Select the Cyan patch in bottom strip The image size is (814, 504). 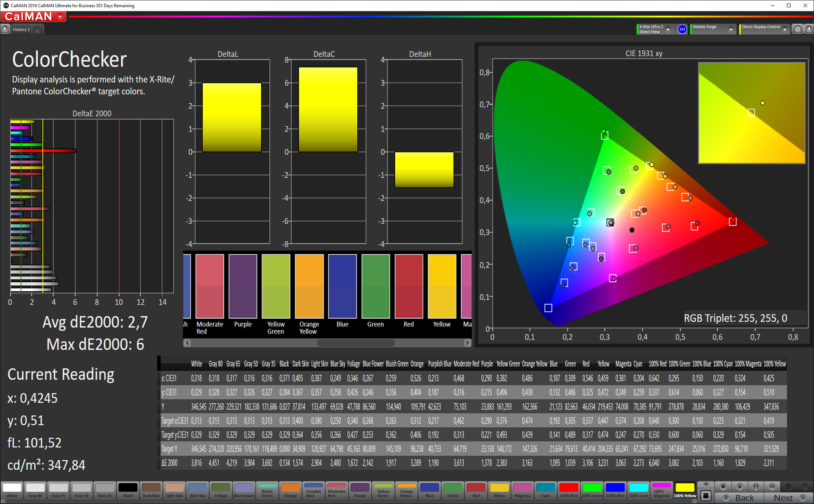(546, 490)
